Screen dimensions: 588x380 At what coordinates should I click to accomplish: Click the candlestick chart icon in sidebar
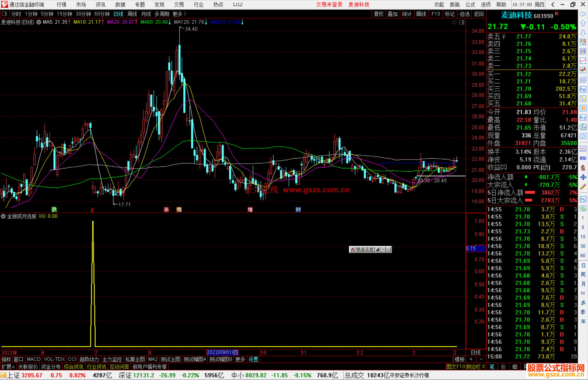(583, 70)
